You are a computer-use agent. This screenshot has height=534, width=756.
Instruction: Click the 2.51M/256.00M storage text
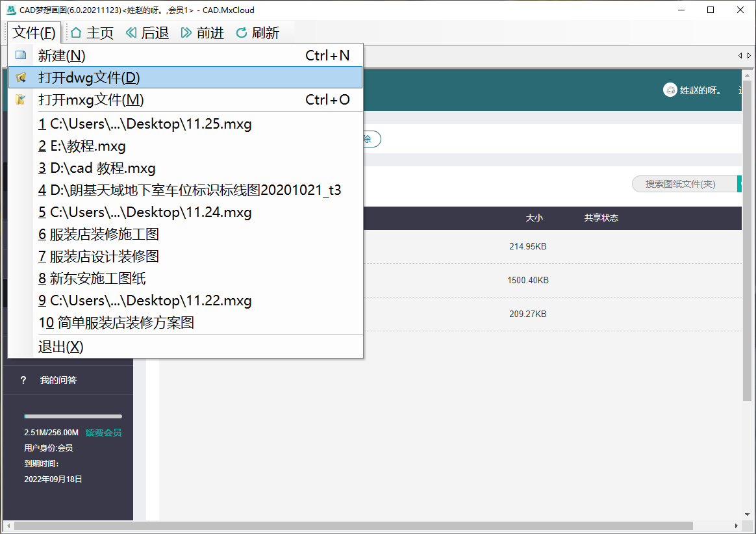coord(51,433)
